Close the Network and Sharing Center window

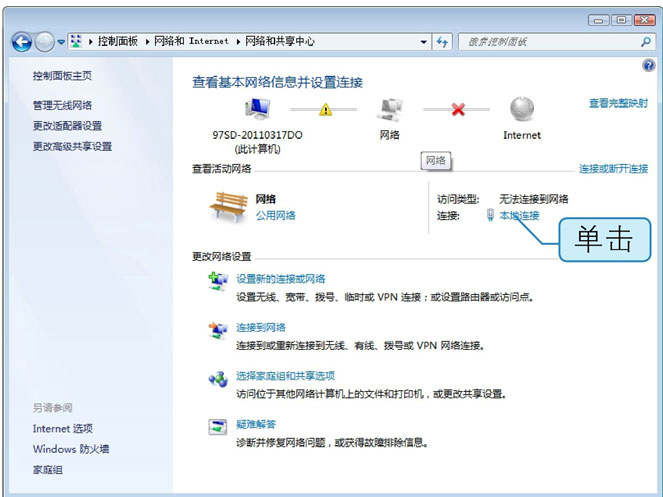click(x=644, y=20)
